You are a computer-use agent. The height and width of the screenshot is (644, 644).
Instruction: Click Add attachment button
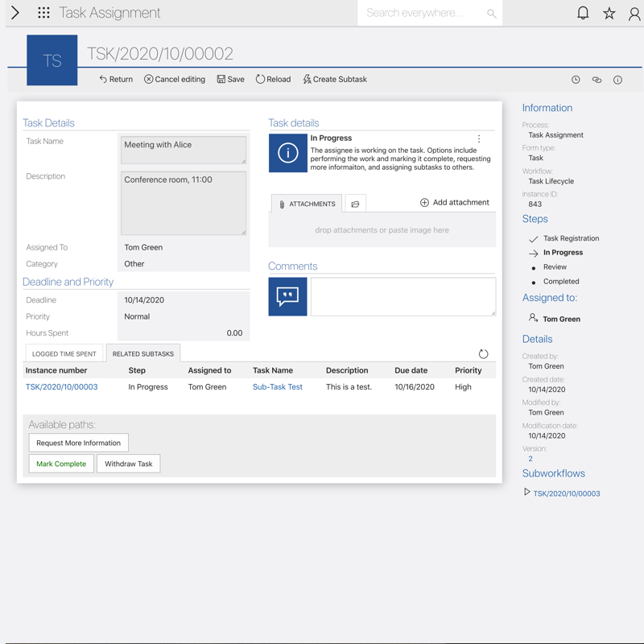[454, 203]
